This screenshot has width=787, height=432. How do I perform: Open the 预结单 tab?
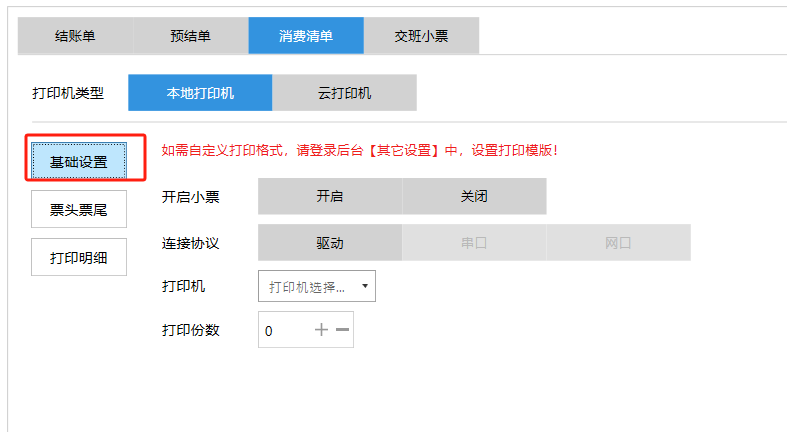click(190, 36)
